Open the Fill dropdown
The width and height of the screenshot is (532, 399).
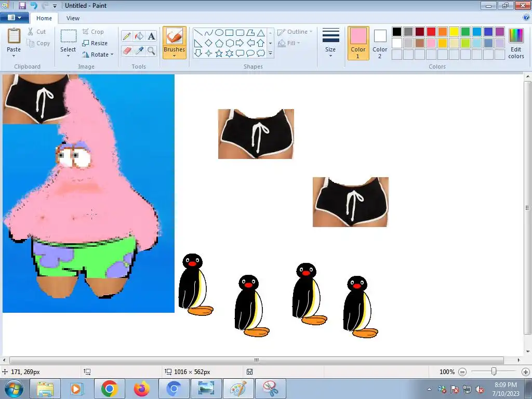[x=289, y=43]
